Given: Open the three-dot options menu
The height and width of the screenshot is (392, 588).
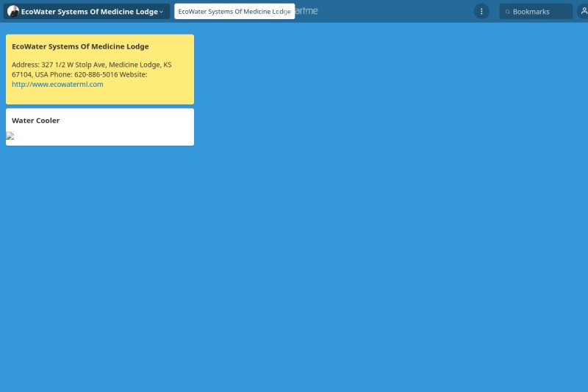Looking at the screenshot, I should pos(481,11).
